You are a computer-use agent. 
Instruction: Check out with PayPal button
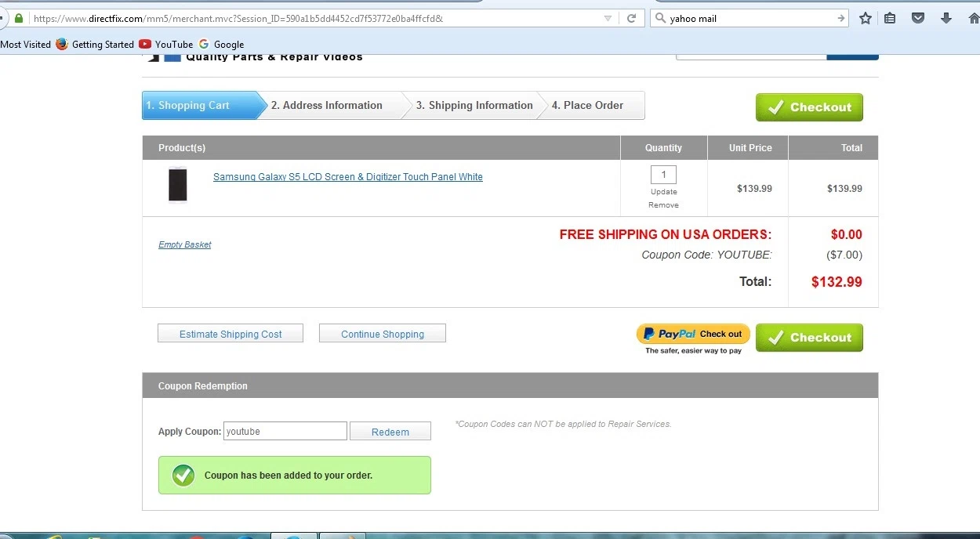pos(693,334)
